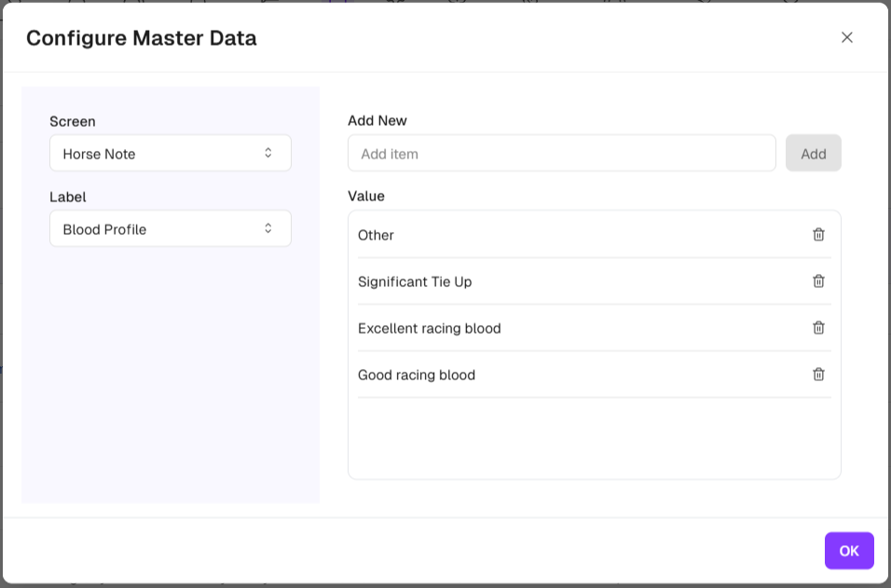891x588 pixels.
Task: Expand the Label dropdown showing 'Blood Profile'
Action: pos(171,229)
